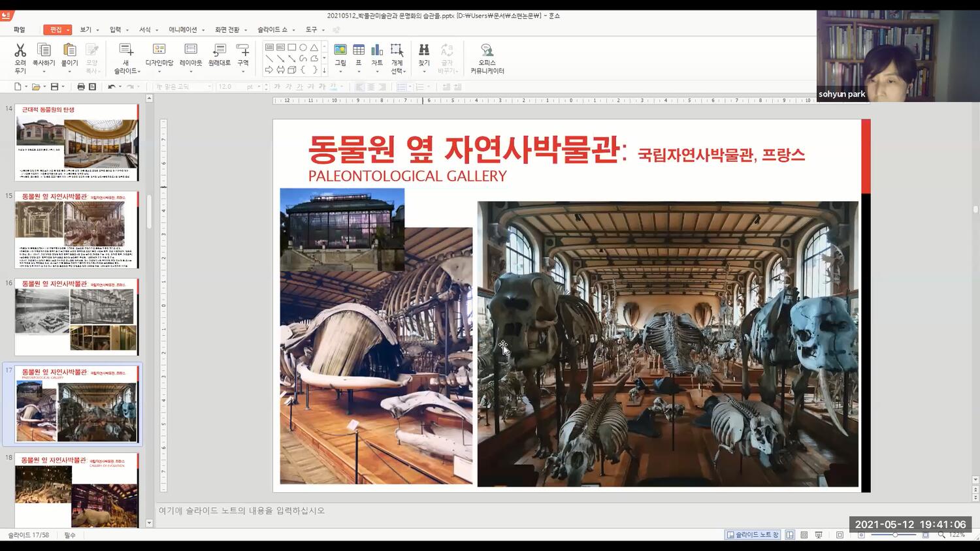This screenshot has width=980, height=551.
Task: Click the PALEONTOLOGICAL GALLERY subtitle text
Action: tap(408, 176)
